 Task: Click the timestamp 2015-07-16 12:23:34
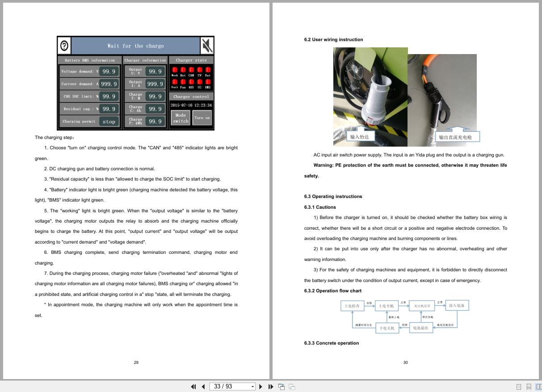[x=191, y=105]
